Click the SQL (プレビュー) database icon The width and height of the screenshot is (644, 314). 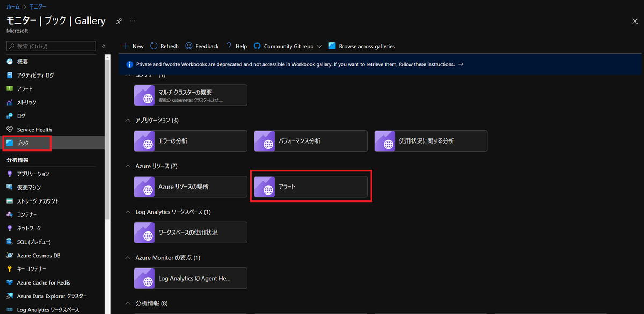pos(10,242)
